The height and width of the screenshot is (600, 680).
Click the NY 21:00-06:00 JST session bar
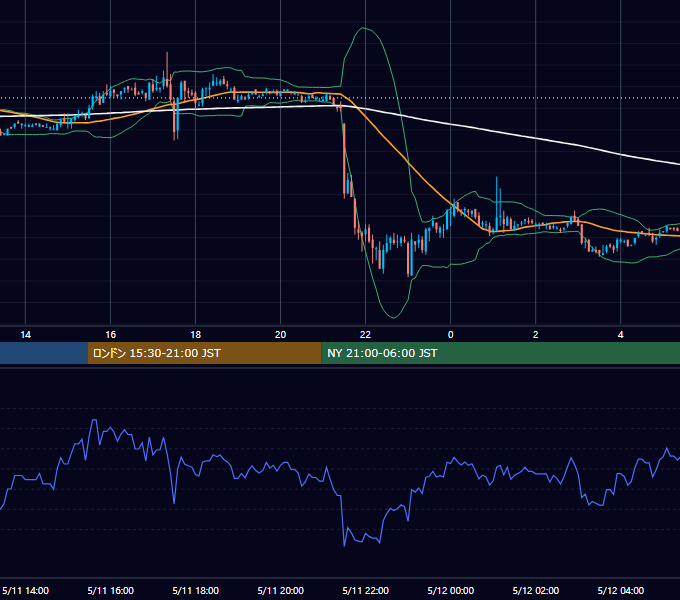point(500,353)
